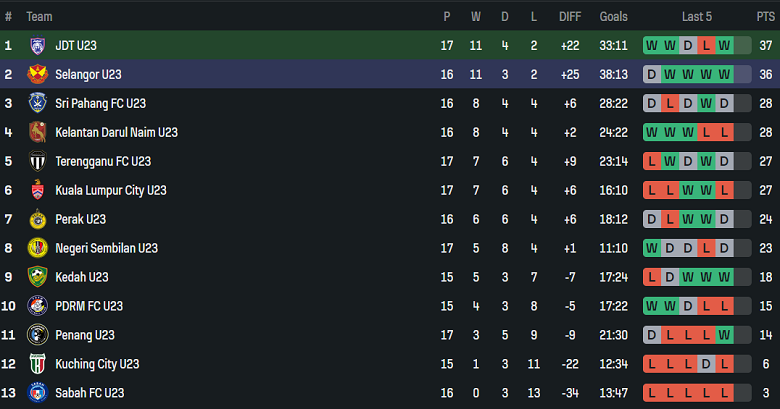Click the Selangor U23 team badge
Image resolution: width=780 pixels, height=409 pixels.
click(x=38, y=74)
